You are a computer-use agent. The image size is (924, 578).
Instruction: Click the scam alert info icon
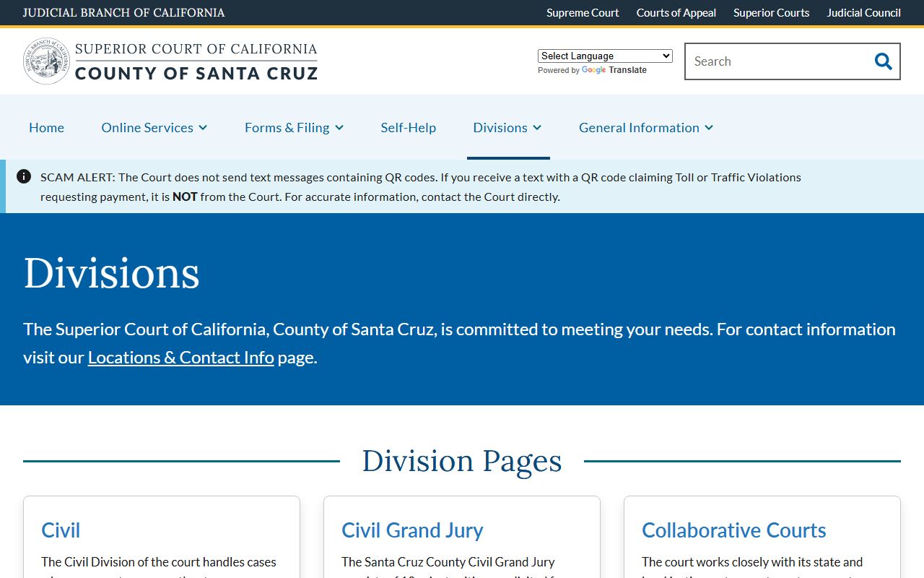pyautogui.click(x=24, y=176)
